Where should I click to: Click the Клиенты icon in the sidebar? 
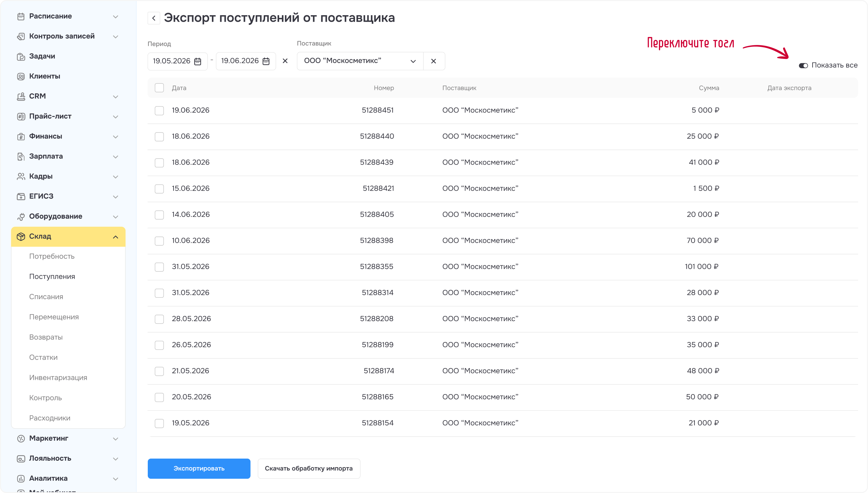pyautogui.click(x=21, y=77)
